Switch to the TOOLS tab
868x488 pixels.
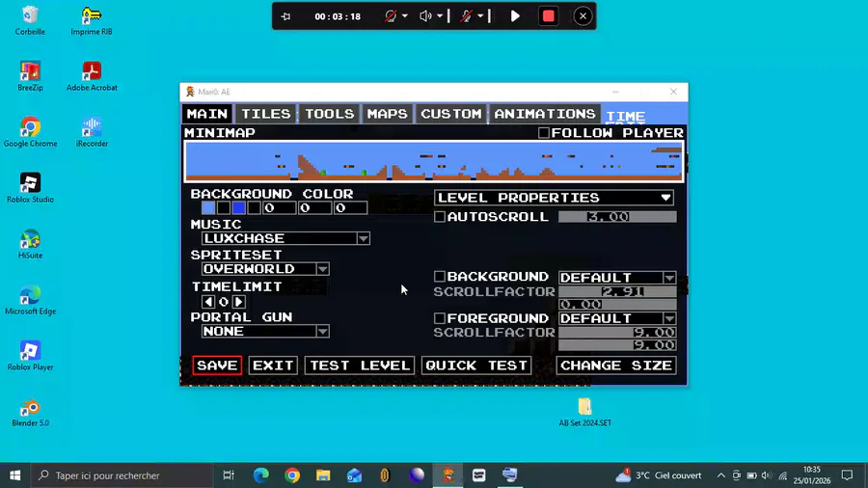tap(330, 114)
